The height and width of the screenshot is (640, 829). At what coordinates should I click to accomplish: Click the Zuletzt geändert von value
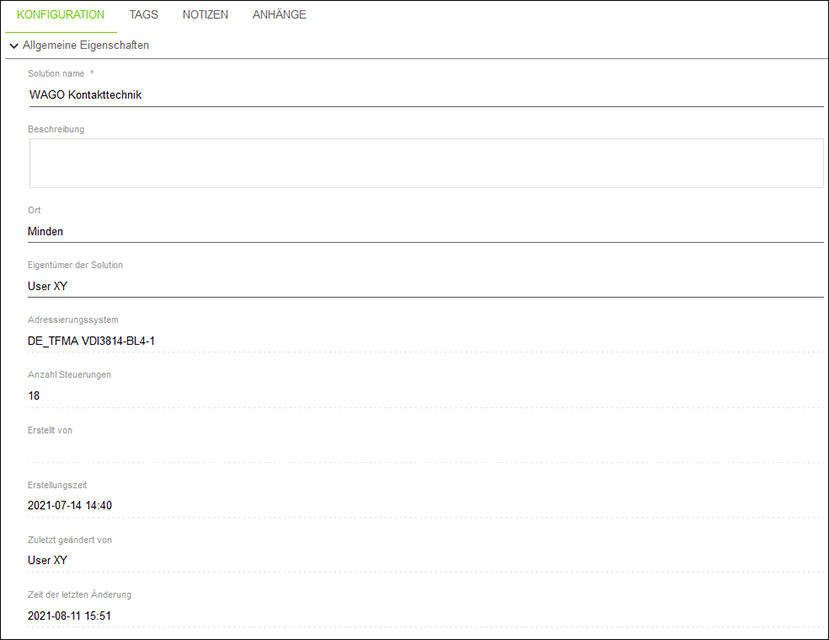tap(48, 560)
